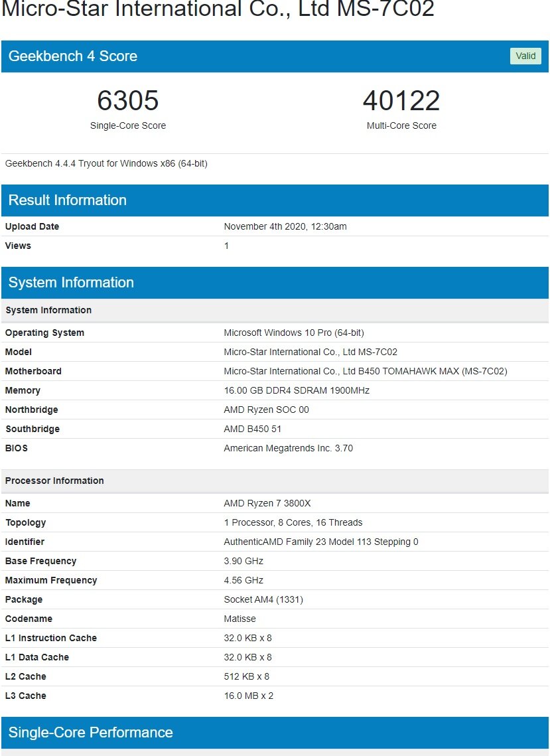Screen dimensions: 550x756
Task: Select the 3.90 GHz base frequency value
Action: 243,562
